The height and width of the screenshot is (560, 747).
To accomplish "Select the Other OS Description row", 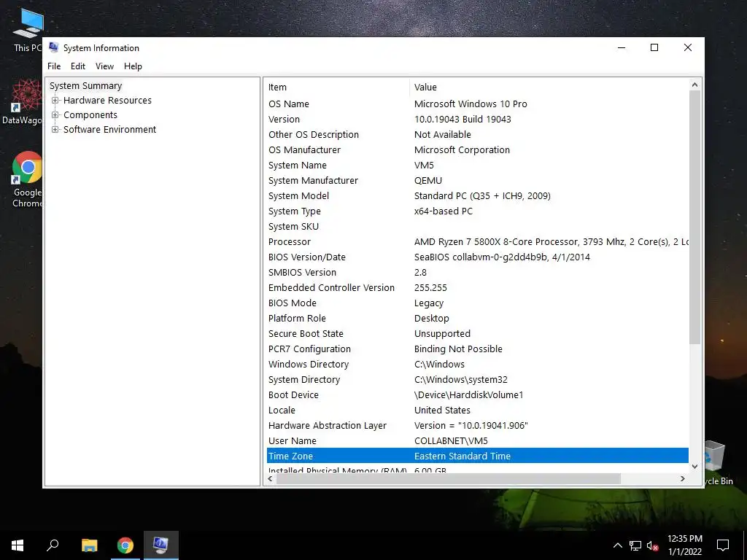I will pos(477,134).
